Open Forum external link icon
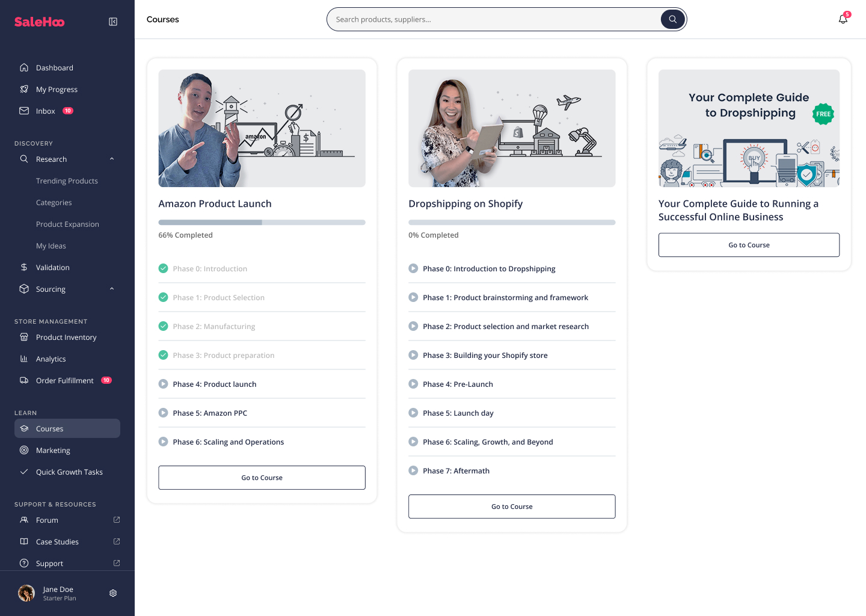This screenshot has width=866, height=616. [x=117, y=520]
